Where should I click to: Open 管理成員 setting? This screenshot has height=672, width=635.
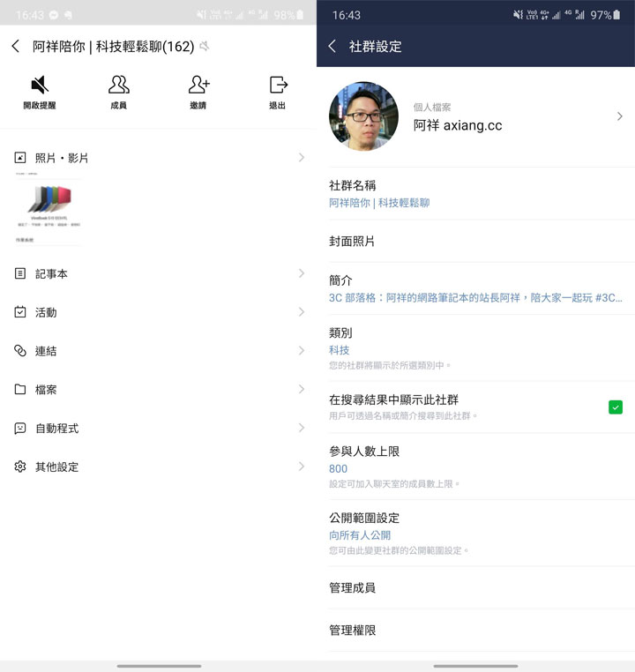[x=475, y=587]
